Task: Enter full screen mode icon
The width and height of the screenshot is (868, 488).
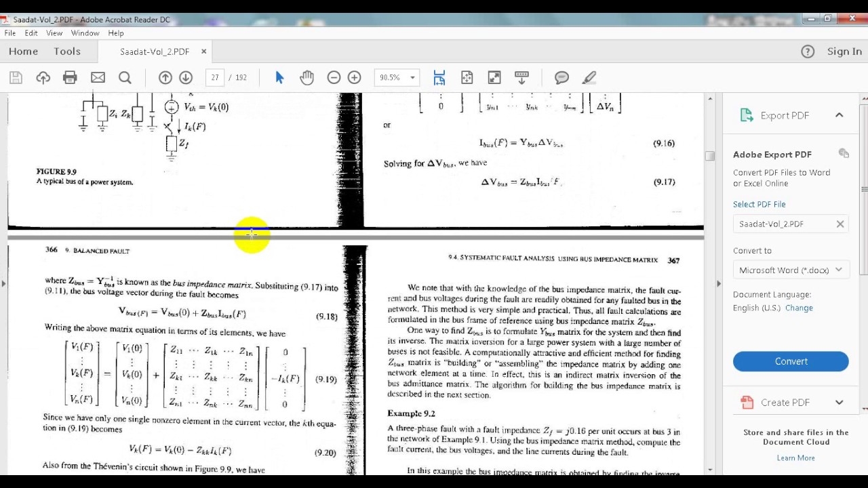Action: [494, 78]
